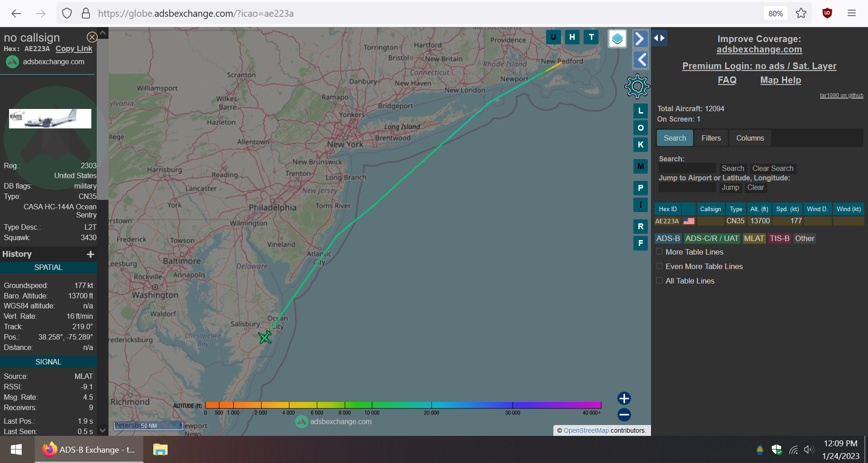Open the map layer switcher icon
The image size is (868, 463).
tap(618, 39)
